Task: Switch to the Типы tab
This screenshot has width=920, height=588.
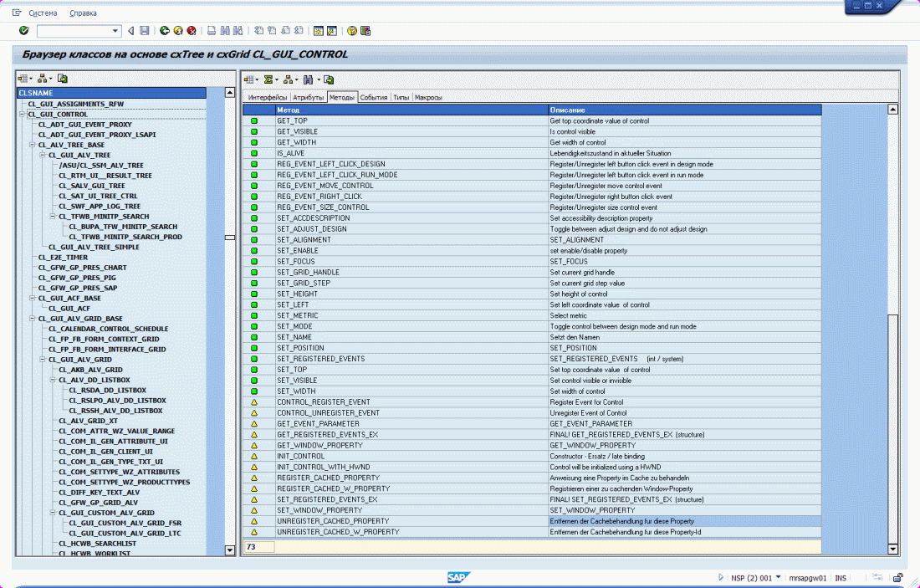Action: tap(401, 97)
